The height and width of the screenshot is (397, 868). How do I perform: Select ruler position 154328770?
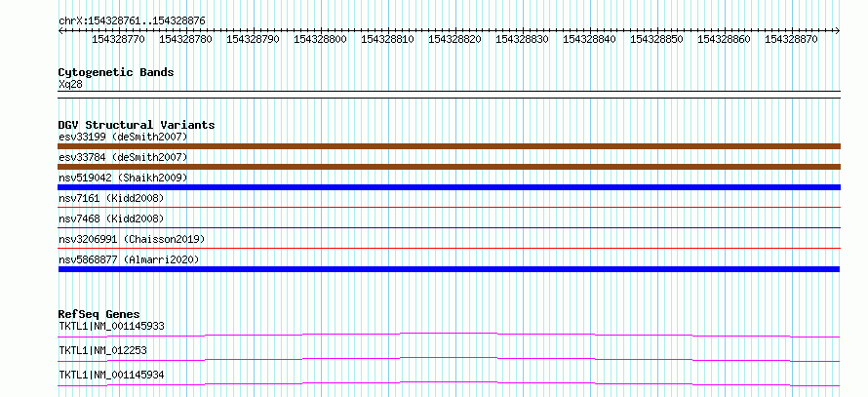[x=118, y=39]
